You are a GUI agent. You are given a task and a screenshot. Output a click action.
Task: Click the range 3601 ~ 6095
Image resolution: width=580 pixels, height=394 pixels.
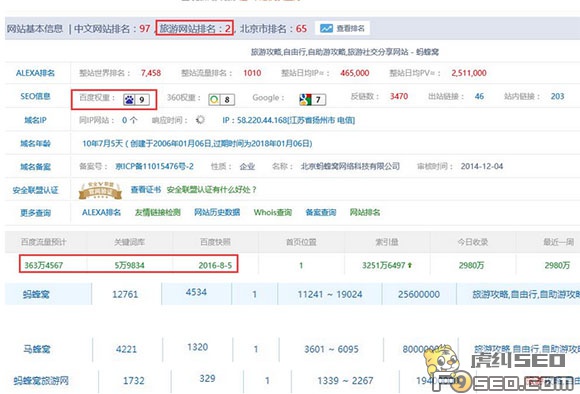pyautogui.click(x=331, y=349)
